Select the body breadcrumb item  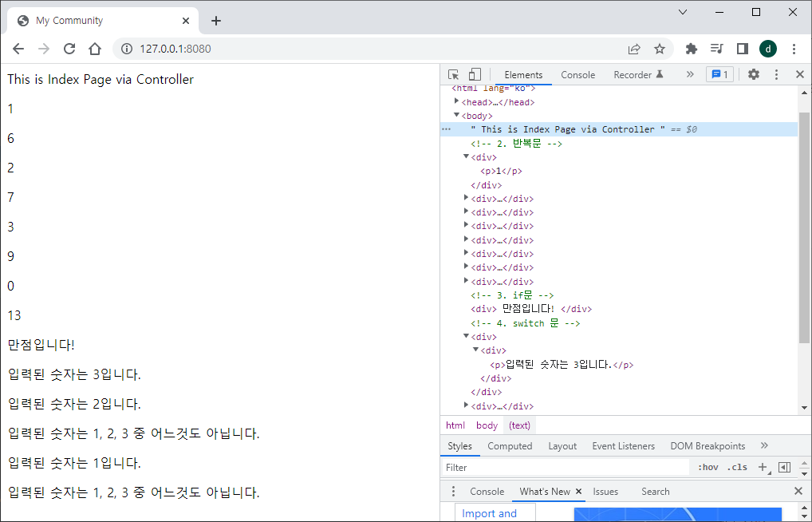487,425
